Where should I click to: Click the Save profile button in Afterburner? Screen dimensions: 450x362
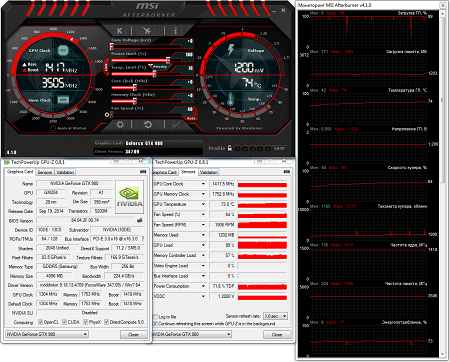point(279,148)
